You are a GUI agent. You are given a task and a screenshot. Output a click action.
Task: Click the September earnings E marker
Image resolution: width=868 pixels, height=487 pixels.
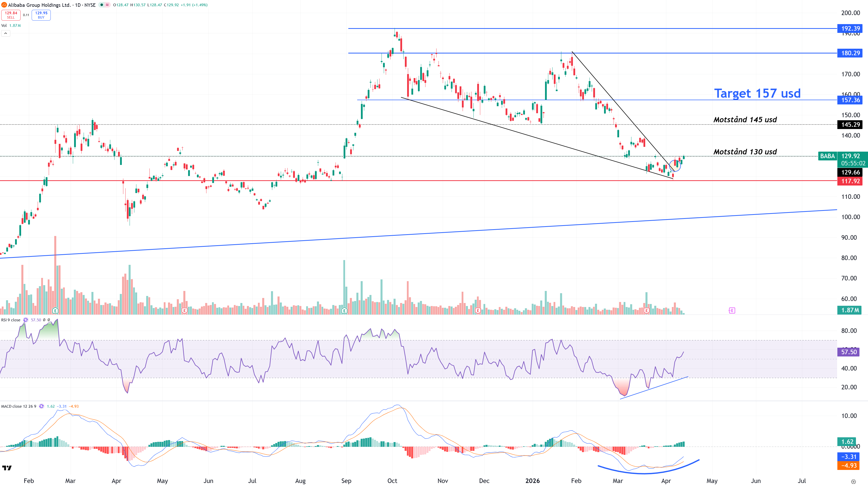tap(344, 311)
